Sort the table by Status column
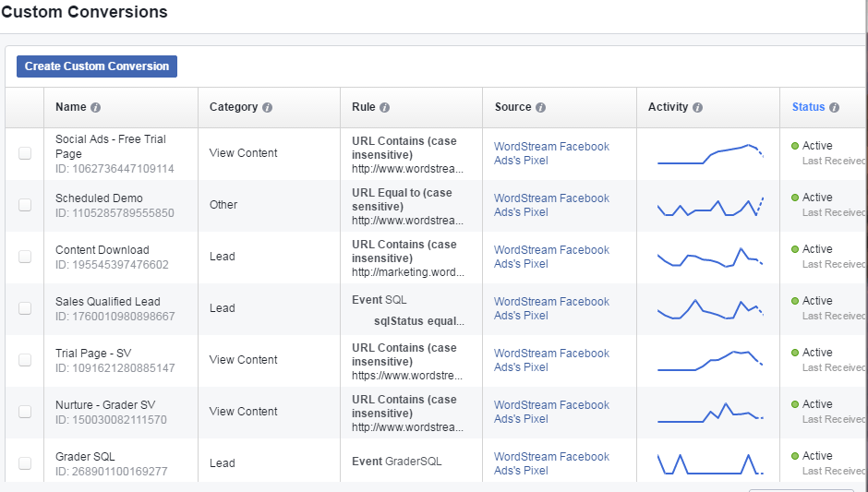 tap(808, 107)
